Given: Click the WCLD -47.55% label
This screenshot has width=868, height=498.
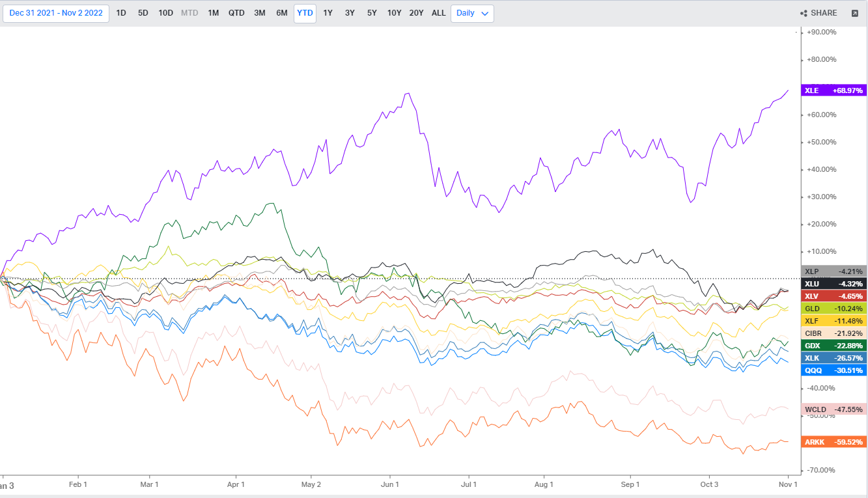Looking at the screenshot, I should 834,409.
